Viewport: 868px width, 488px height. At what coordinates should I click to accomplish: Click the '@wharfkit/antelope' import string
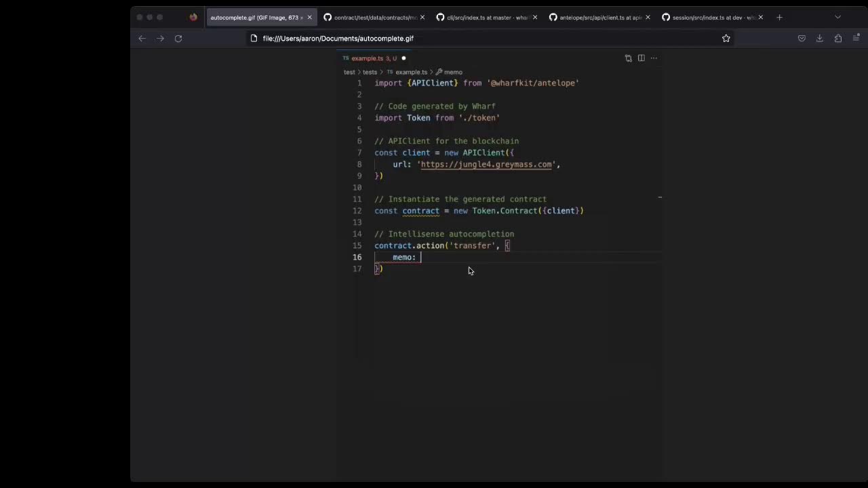pyautogui.click(x=533, y=83)
